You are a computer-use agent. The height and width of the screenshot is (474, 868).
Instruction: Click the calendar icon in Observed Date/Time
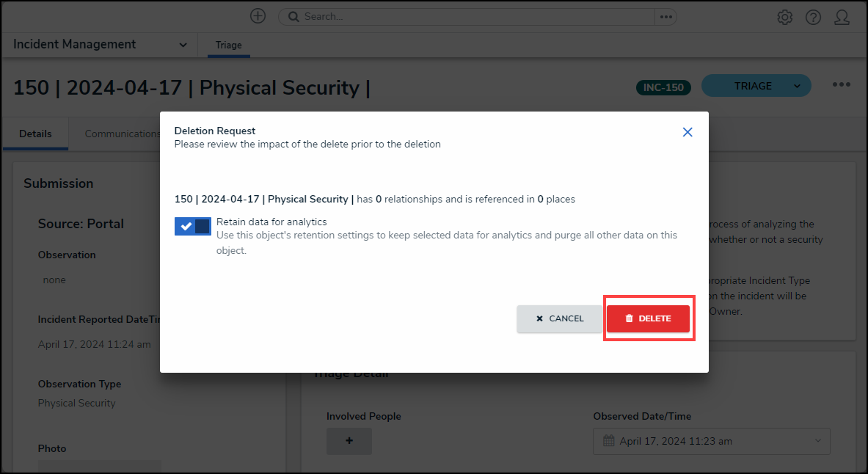click(x=608, y=441)
